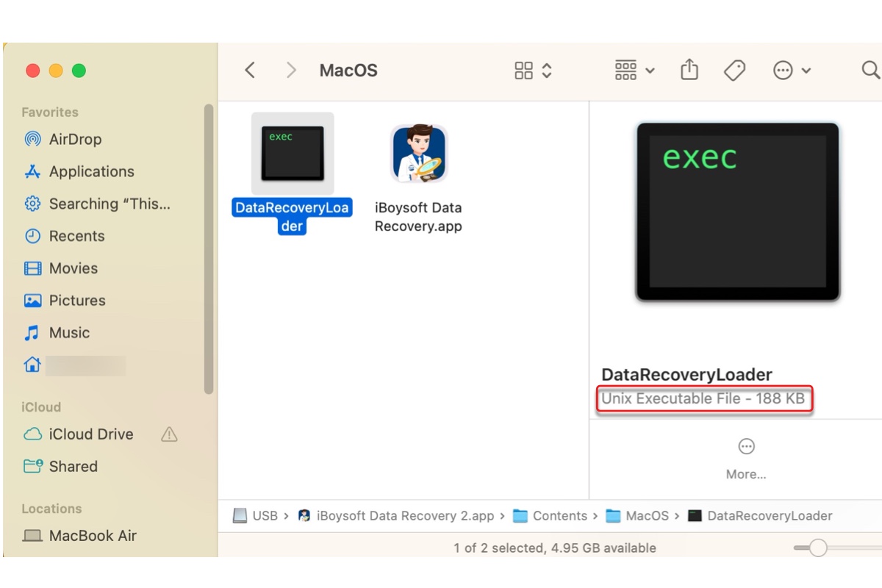The width and height of the screenshot is (882, 588).
Task: Adjust the icon size zoom slider
Action: pos(818,548)
